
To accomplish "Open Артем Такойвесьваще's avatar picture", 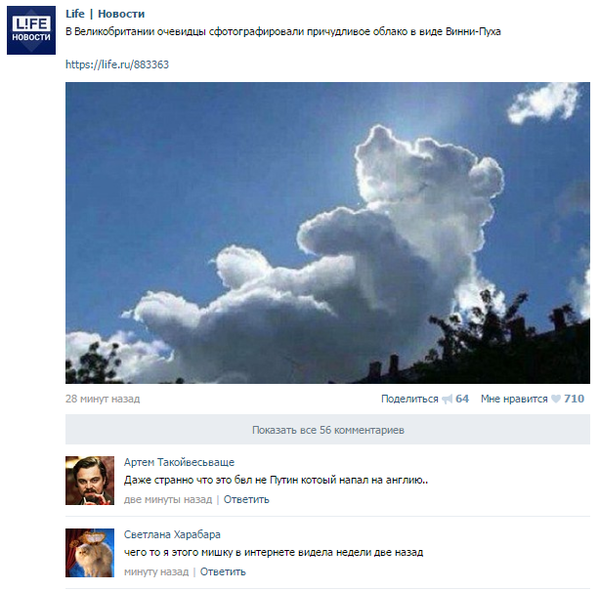I will [x=90, y=480].
